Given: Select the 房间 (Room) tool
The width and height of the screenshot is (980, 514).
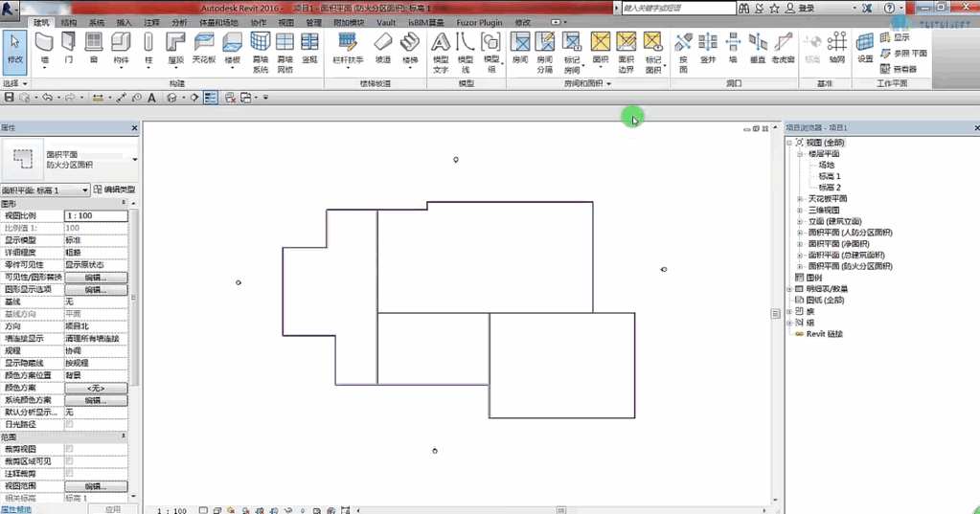Looking at the screenshot, I should click(520, 49).
